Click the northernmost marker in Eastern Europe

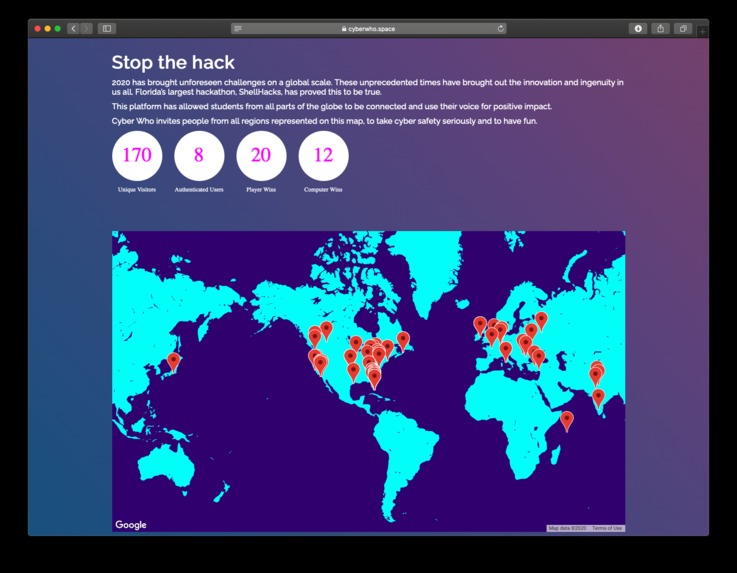click(541, 322)
